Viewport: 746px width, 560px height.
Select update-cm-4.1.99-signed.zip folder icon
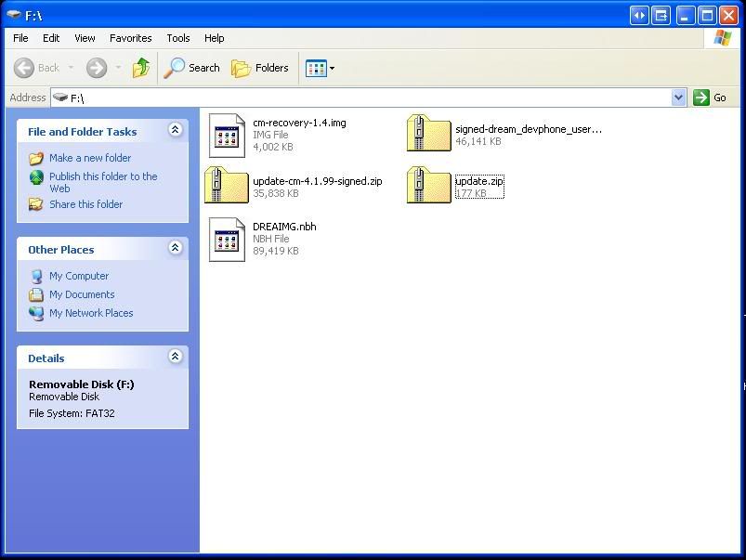(x=227, y=186)
